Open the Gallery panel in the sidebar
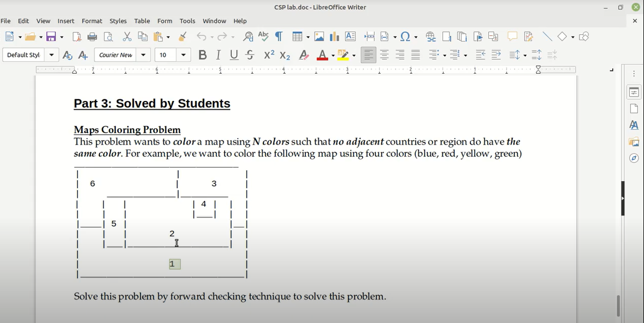The width and height of the screenshot is (644, 323). tap(633, 141)
